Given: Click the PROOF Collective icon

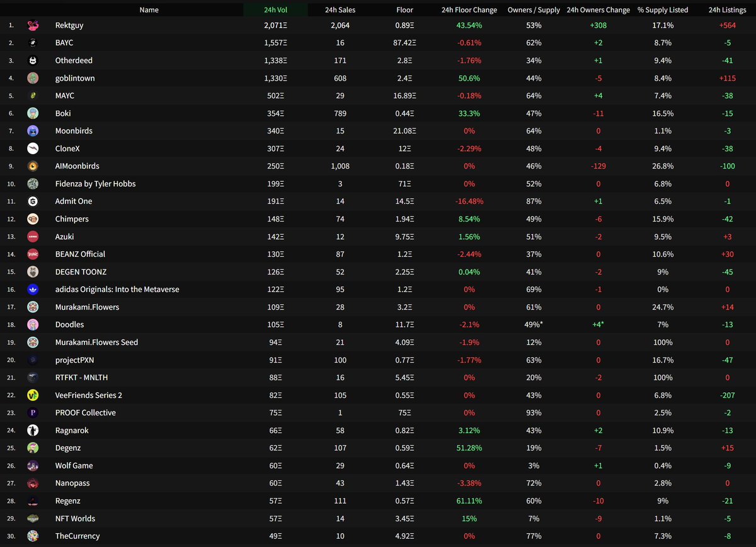Looking at the screenshot, I should (33, 413).
